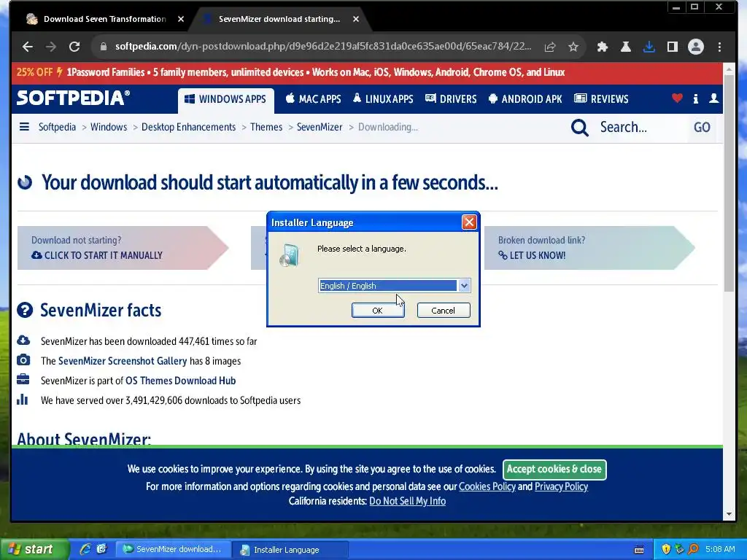
Task: Click SevenMizer breadcrumb link
Action: pos(320,127)
